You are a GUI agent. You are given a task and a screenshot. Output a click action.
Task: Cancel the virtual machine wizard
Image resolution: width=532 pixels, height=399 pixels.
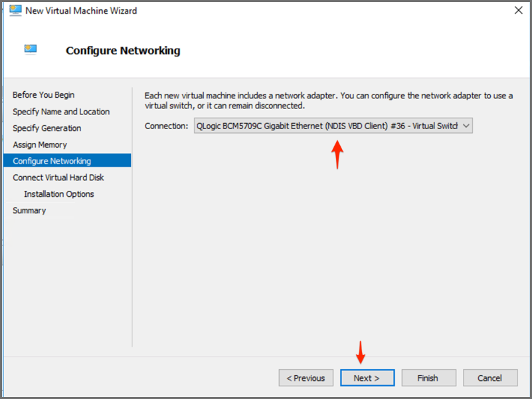(x=490, y=378)
